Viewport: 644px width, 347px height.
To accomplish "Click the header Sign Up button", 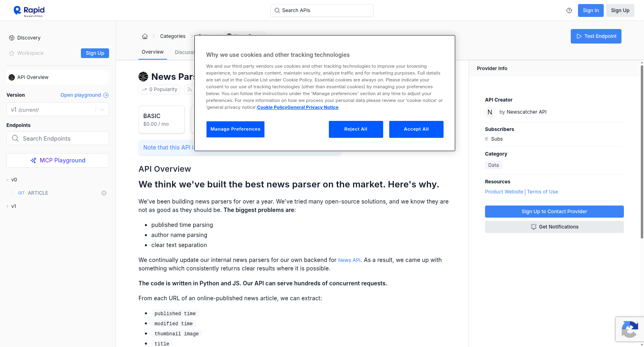I will (620, 10).
